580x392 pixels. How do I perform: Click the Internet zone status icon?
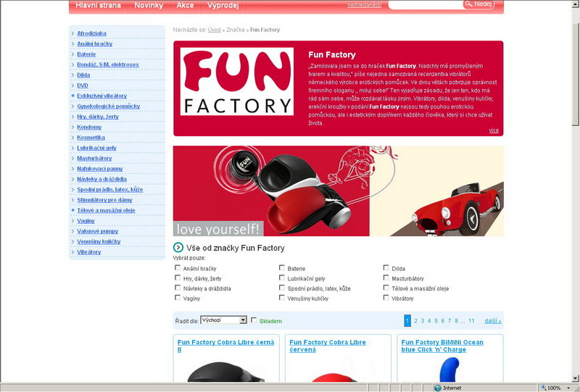point(438,388)
